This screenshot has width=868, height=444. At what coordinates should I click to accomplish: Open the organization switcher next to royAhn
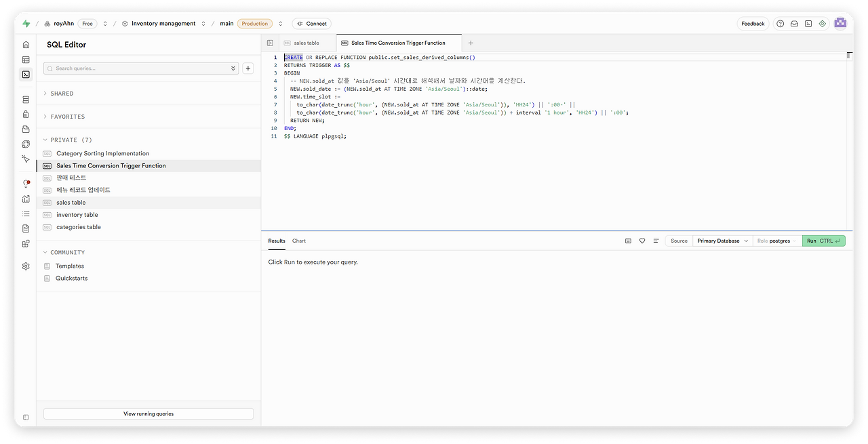[105, 24]
